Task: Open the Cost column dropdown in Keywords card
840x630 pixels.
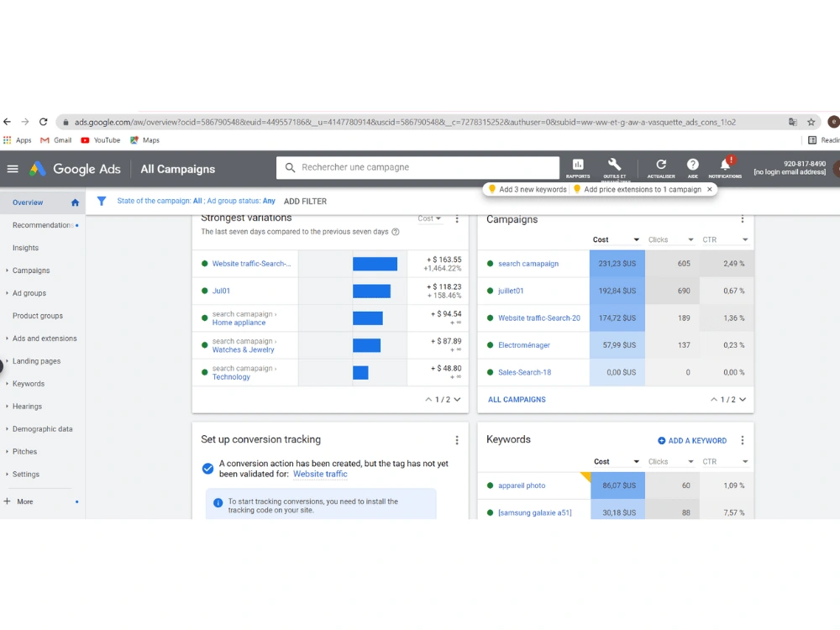Action: tap(617, 461)
